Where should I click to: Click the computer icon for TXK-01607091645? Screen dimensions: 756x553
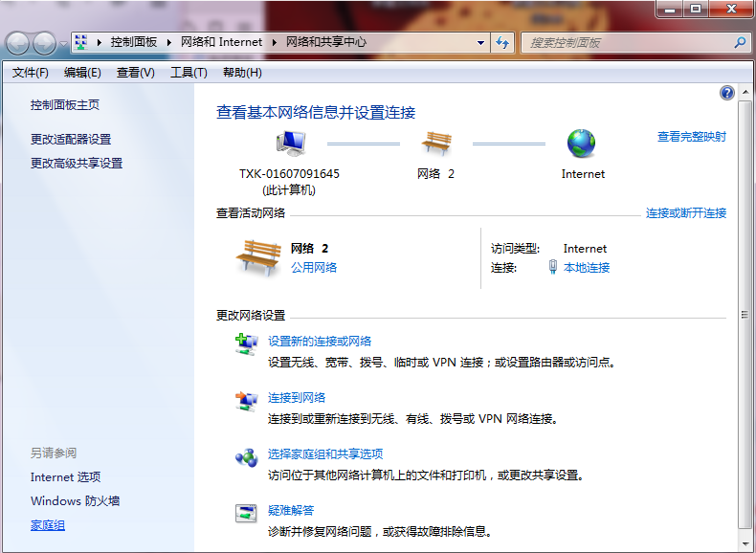[x=290, y=144]
